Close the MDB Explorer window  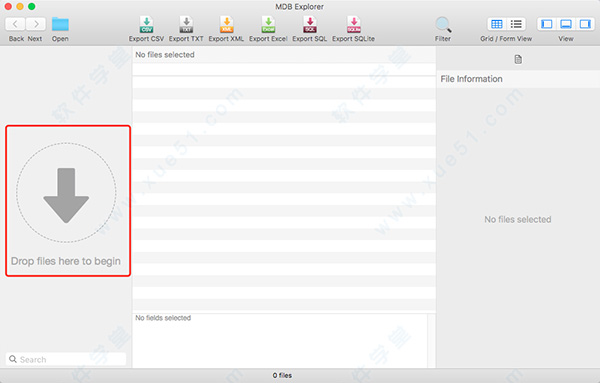pyautogui.click(x=8, y=7)
